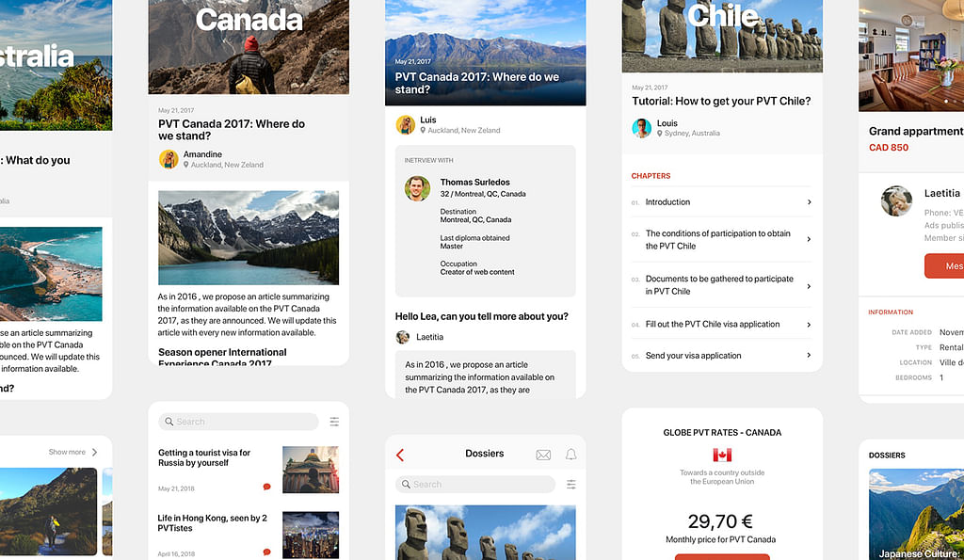Click comment bubble on Russia tourist visa article
This screenshot has height=560, width=964.
[266, 488]
